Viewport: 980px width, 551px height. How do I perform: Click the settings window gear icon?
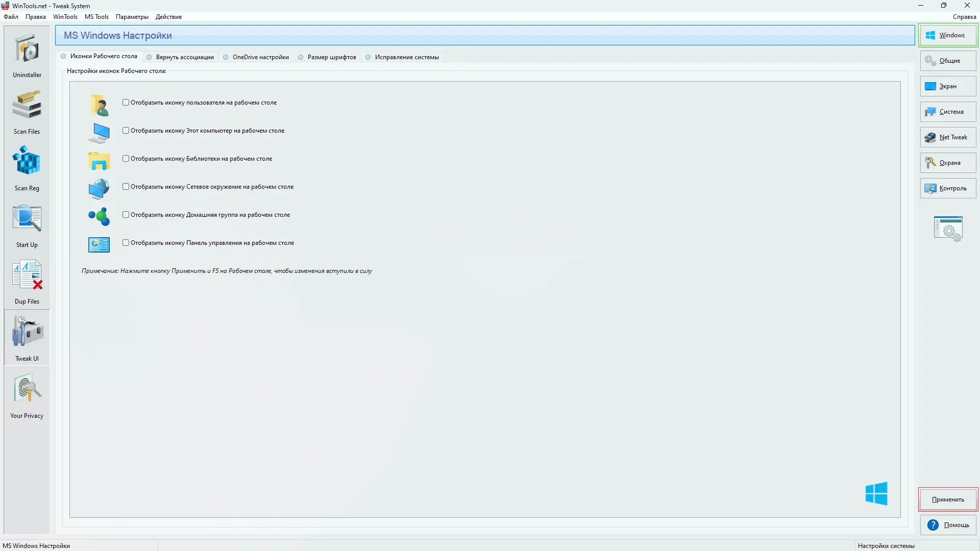pyautogui.click(x=948, y=229)
